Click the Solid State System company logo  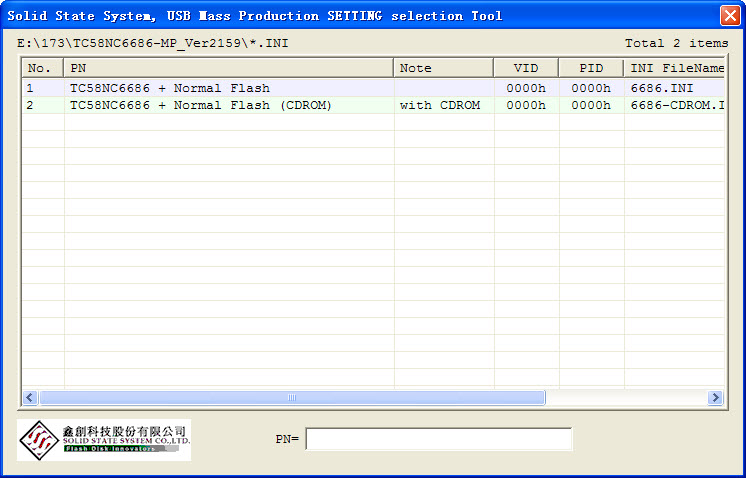point(104,440)
